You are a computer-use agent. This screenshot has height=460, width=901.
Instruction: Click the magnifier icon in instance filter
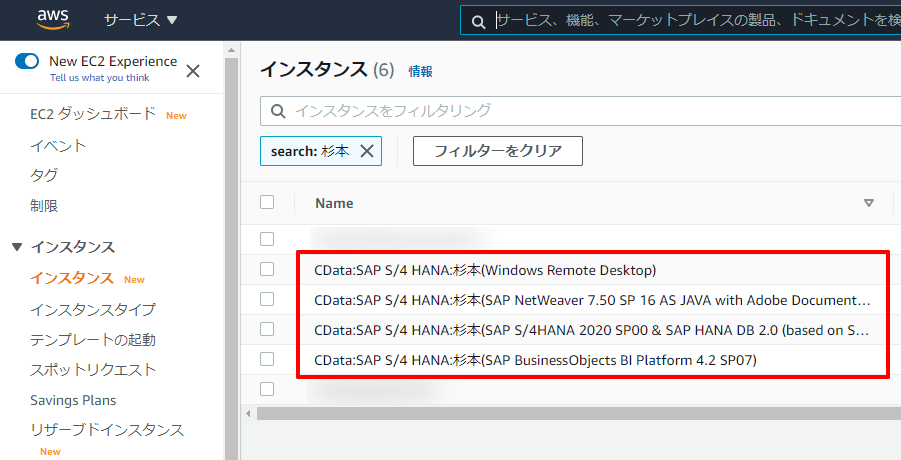pos(278,111)
